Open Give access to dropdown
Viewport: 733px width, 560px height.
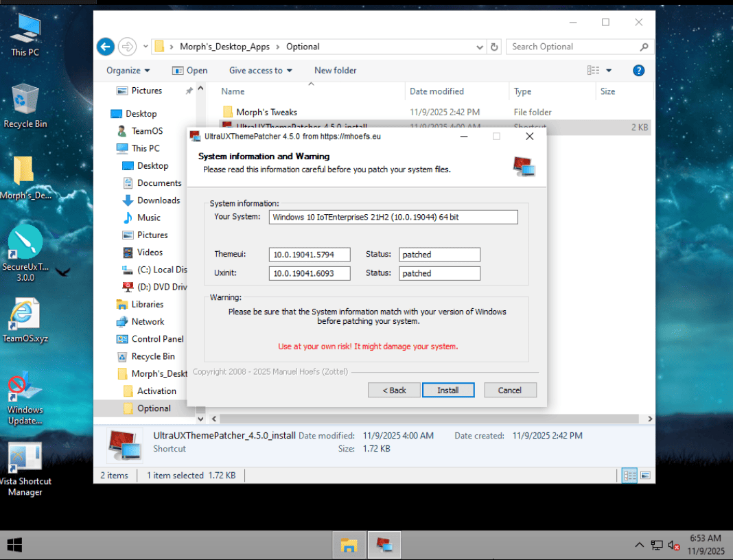tap(260, 71)
